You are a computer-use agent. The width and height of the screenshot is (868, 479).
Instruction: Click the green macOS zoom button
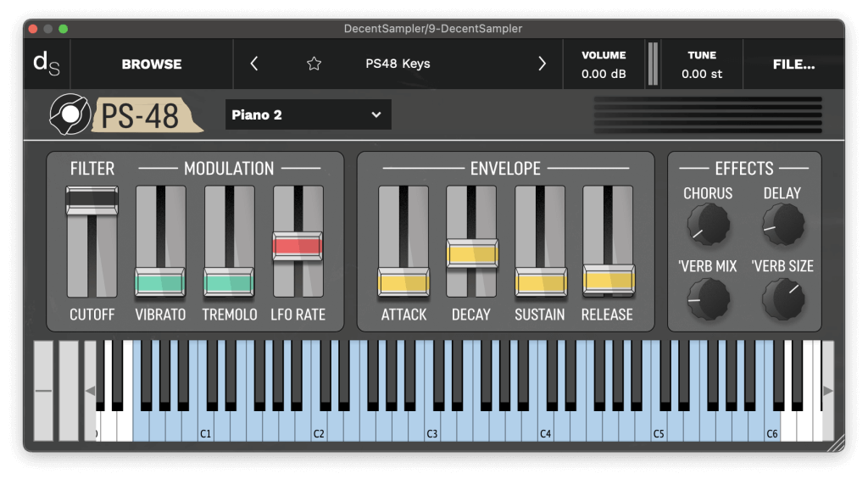[x=63, y=29]
